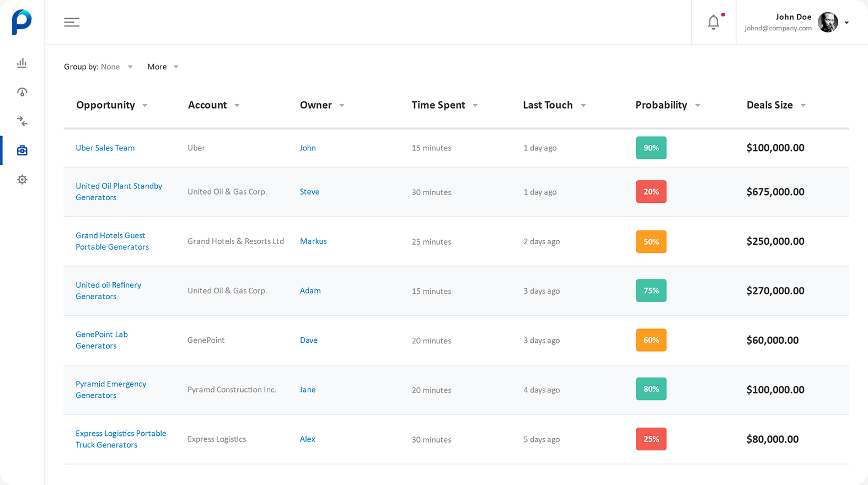Click owner Steve link

pyautogui.click(x=309, y=192)
